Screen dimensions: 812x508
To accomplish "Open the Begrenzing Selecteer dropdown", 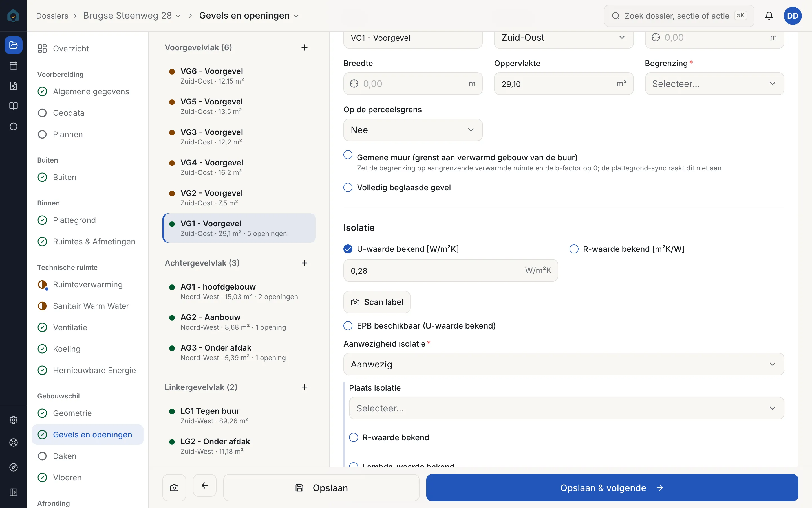I will [714, 84].
